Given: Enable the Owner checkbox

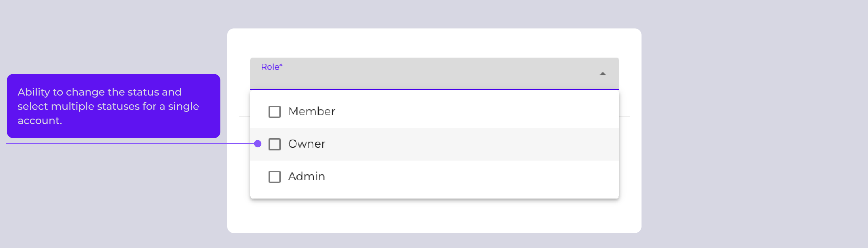Looking at the screenshot, I should coord(275,144).
